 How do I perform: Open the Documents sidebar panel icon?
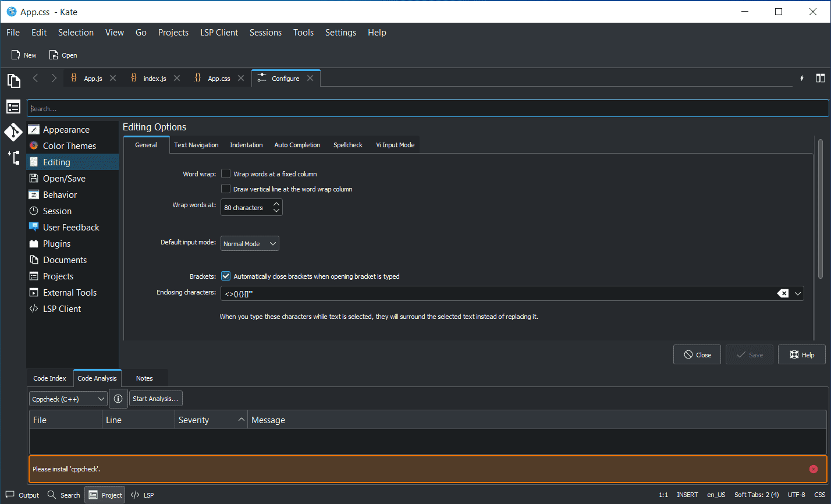(x=13, y=80)
